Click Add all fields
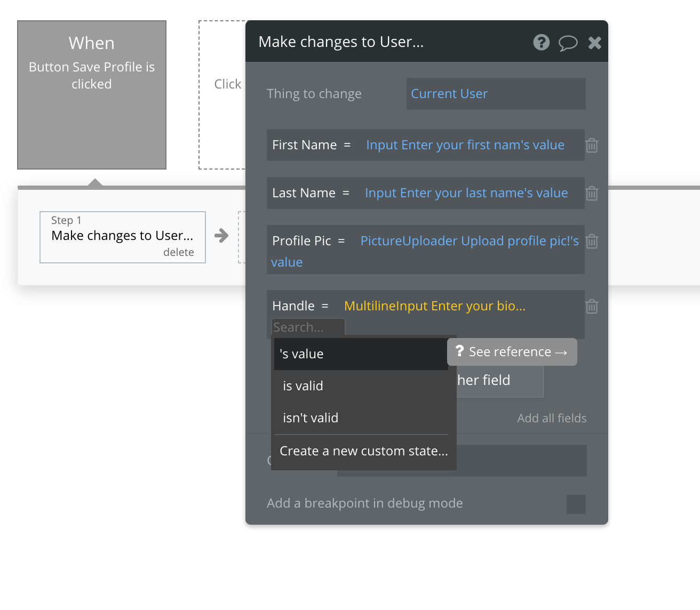The image size is (700, 610). 552,418
